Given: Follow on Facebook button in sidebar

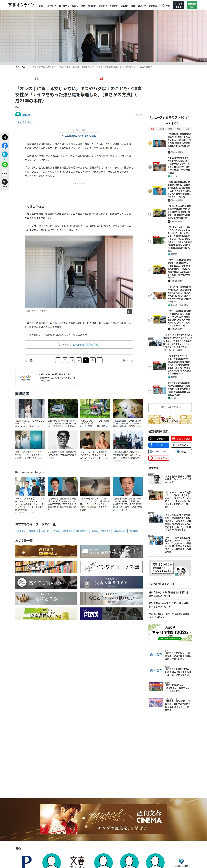Looking at the screenshot, I should pyautogui.click(x=159, y=445).
